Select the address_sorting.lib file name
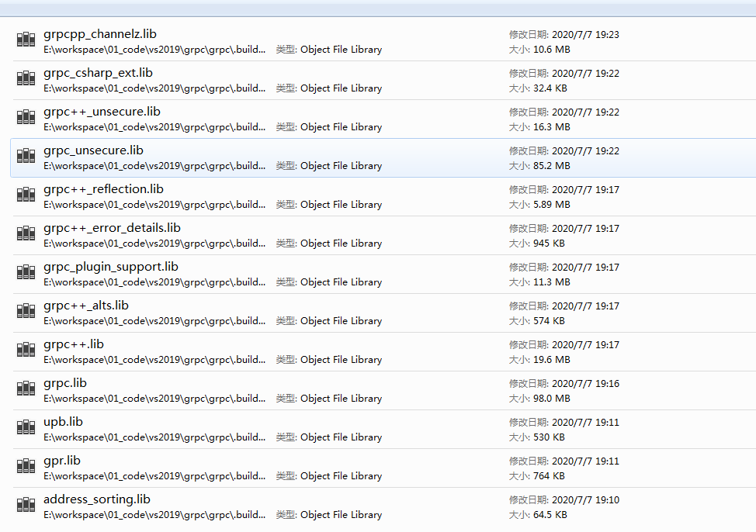The height and width of the screenshot is (532, 756). click(96, 499)
